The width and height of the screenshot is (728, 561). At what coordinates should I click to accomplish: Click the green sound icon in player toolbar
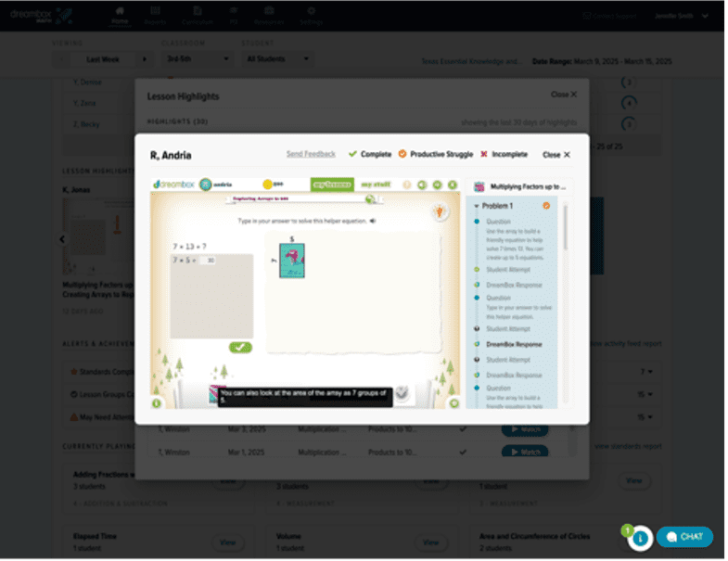pyautogui.click(x=422, y=185)
